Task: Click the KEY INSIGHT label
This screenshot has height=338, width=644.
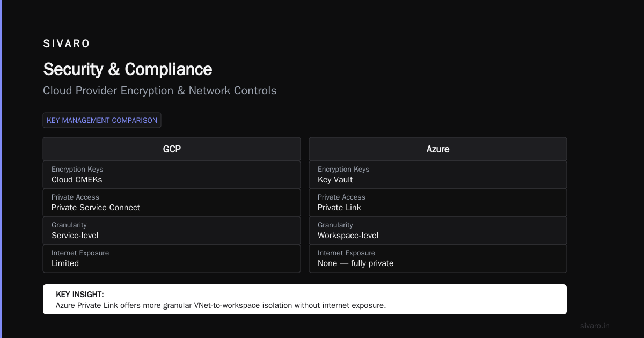Action: 80,295
